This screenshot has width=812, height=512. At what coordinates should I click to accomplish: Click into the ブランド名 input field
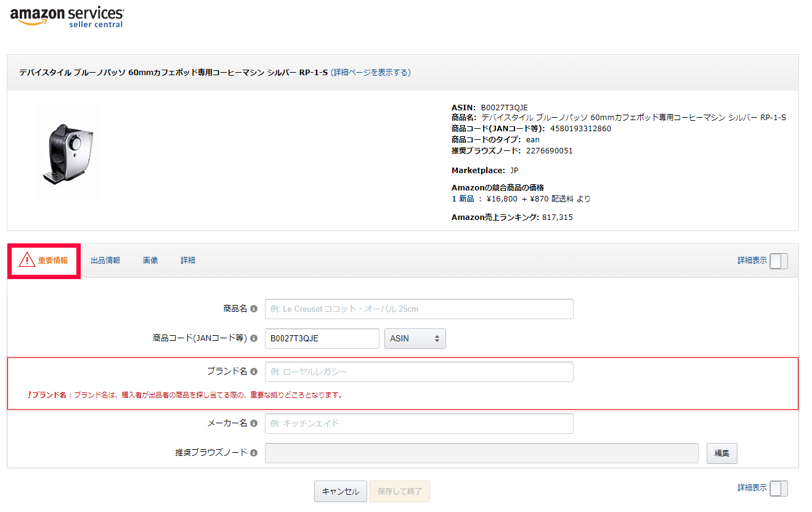(419, 372)
